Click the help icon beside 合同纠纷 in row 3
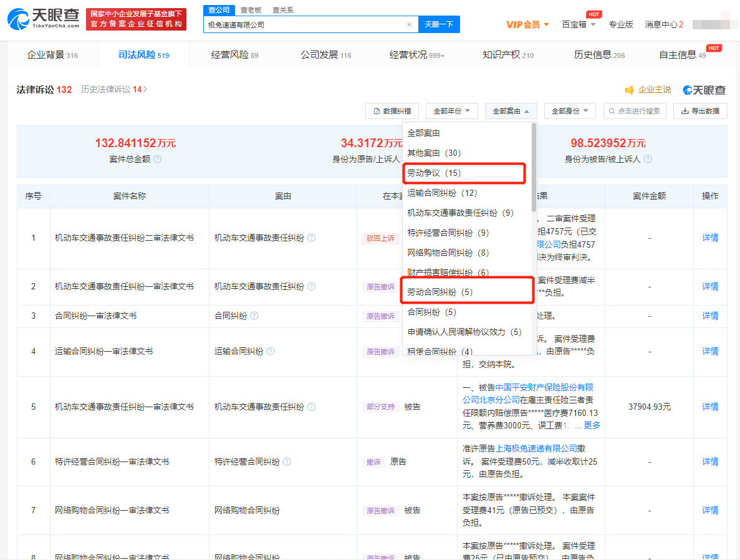This screenshot has width=740, height=560. (254, 316)
